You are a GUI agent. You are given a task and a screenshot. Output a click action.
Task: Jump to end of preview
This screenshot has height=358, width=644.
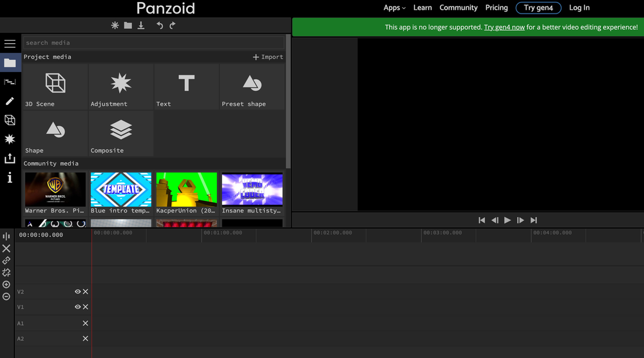tap(533, 220)
